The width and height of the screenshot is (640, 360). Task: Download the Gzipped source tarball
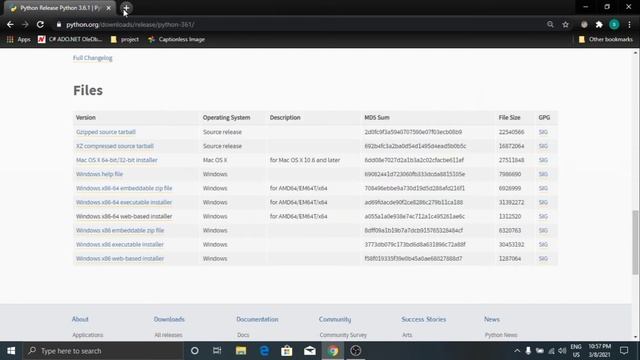pos(106,132)
